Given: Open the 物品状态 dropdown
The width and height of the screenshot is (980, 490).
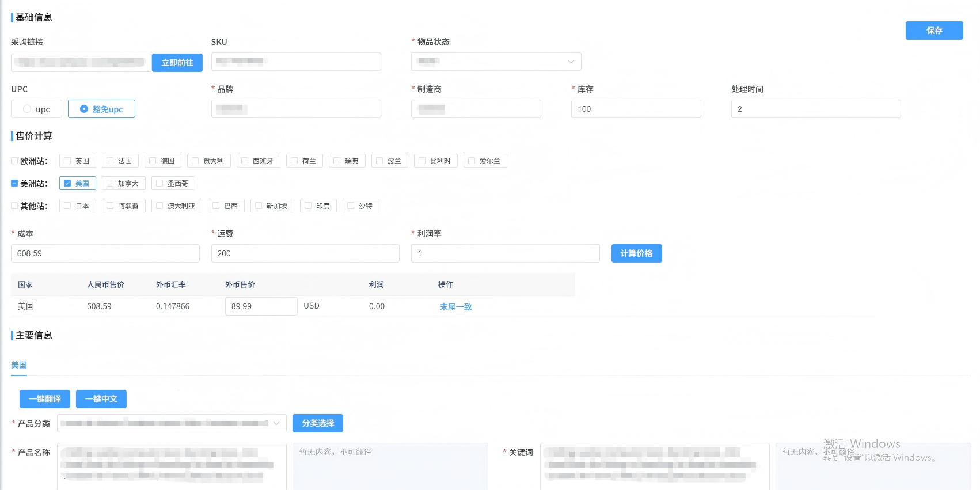Looking at the screenshot, I should point(496,62).
